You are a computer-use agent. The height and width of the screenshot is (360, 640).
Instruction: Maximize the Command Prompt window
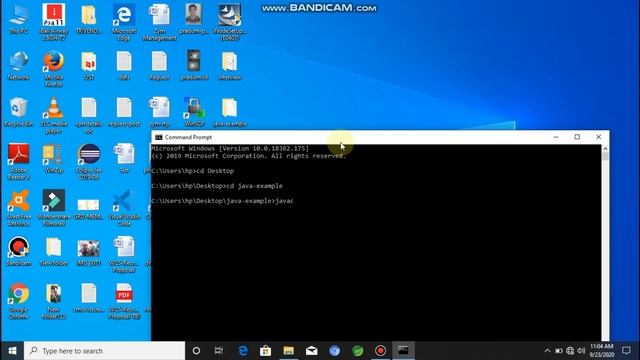tap(577, 137)
